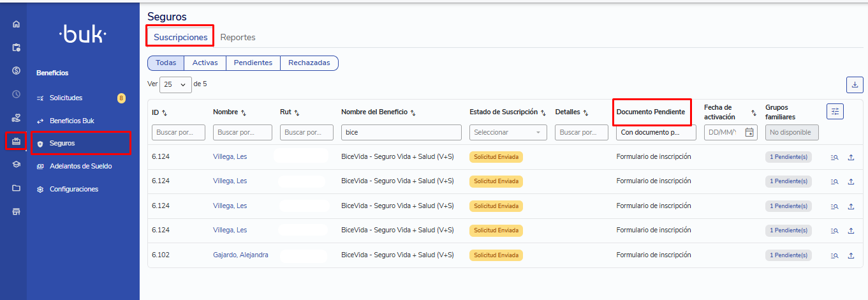Open the Ver rows-per-page dropdown
Screen dimensions: 868x300
click(x=175, y=84)
